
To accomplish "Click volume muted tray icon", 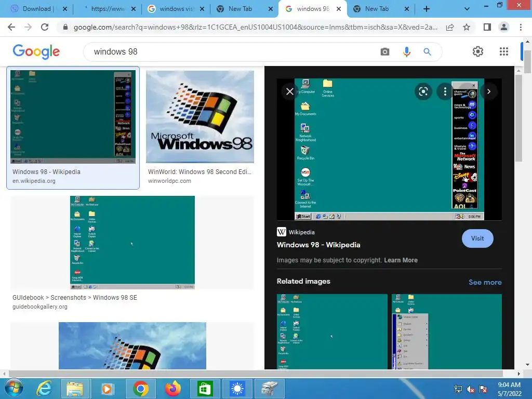I will coord(471,389).
